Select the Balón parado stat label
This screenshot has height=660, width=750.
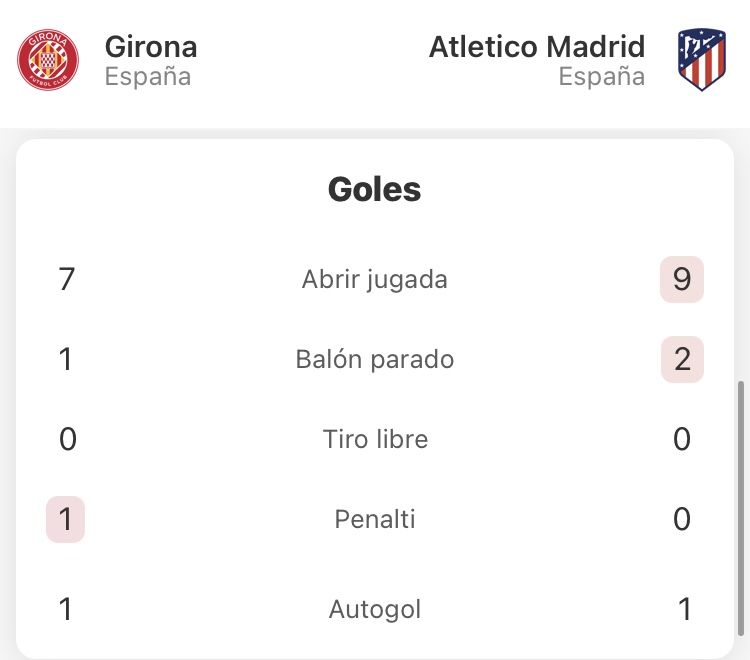(375, 359)
